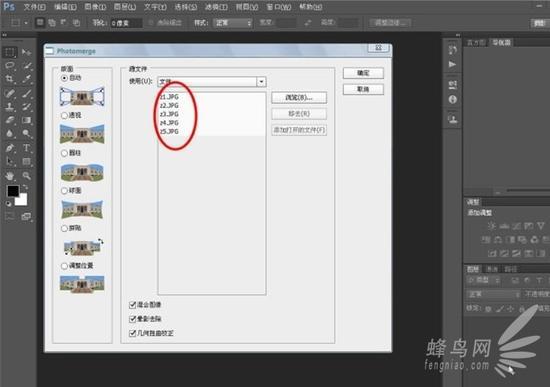Click the Intersect with selection option icon

(x=76, y=23)
